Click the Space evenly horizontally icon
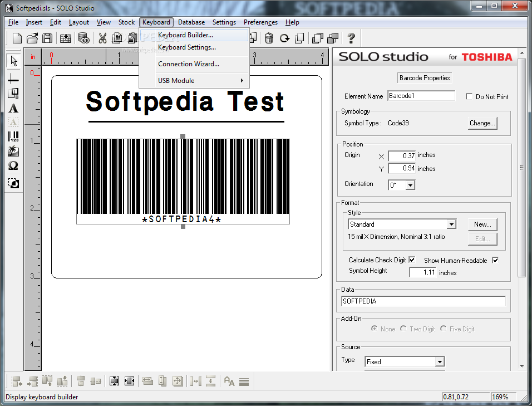 [196, 381]
